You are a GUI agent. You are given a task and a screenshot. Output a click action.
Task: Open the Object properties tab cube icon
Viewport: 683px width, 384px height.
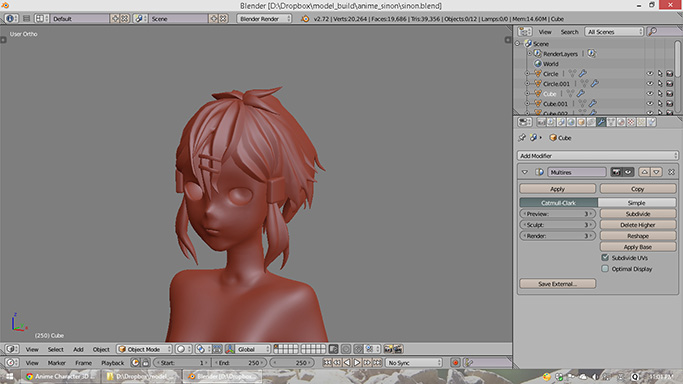tap(582, 122)
